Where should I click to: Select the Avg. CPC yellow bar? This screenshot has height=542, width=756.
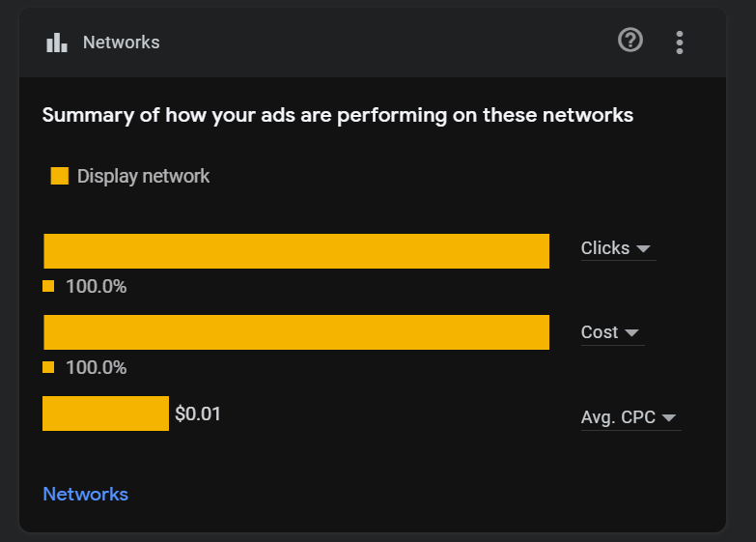105,414
